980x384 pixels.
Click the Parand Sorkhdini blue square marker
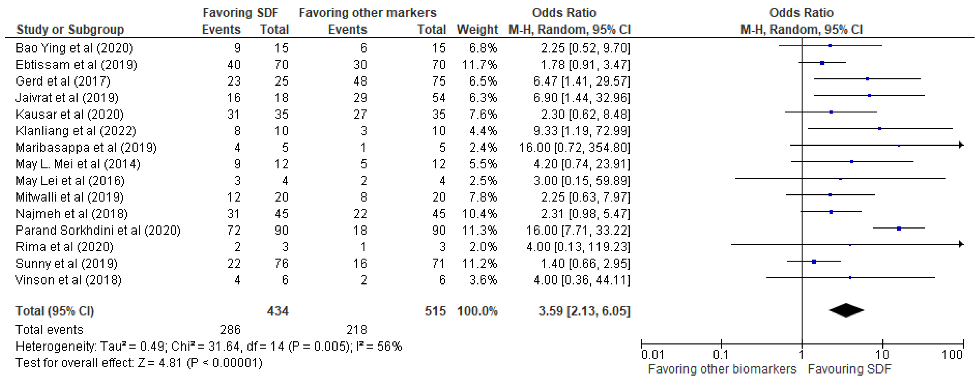pyautogui.click(x=899, y=228)
